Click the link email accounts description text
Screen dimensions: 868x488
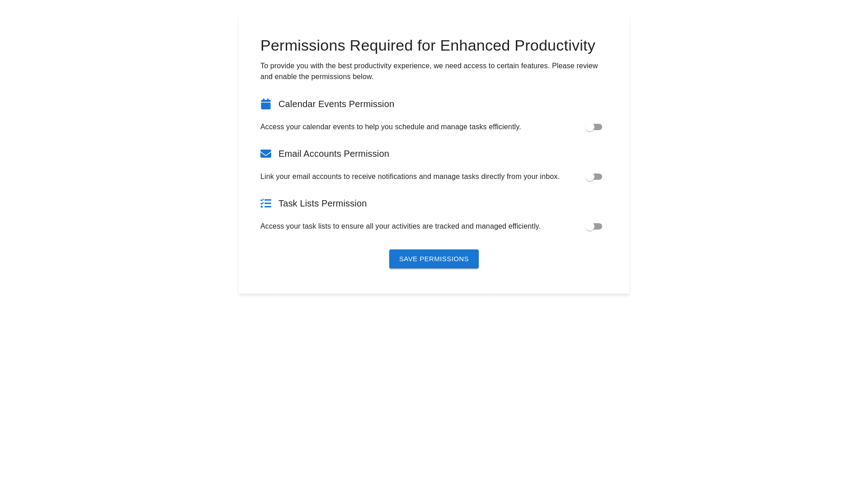(x=410, y=177)
